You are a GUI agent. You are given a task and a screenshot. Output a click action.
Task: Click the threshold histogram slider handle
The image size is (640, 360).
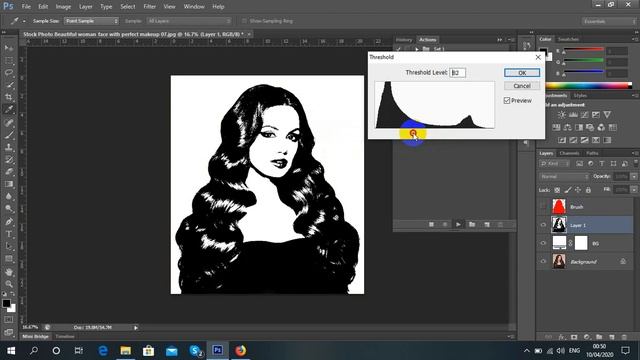pos(413,133)
